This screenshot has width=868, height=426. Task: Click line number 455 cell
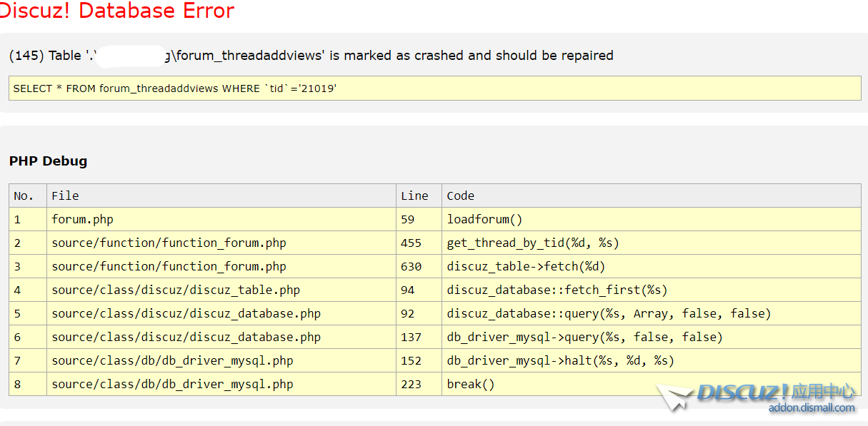[411, 243]
